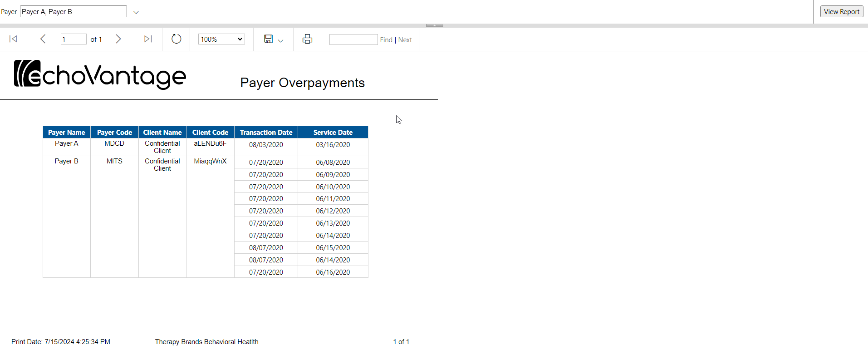The image size is (868, 360).
Task: Click the Find link
Action: coord(386,40)
